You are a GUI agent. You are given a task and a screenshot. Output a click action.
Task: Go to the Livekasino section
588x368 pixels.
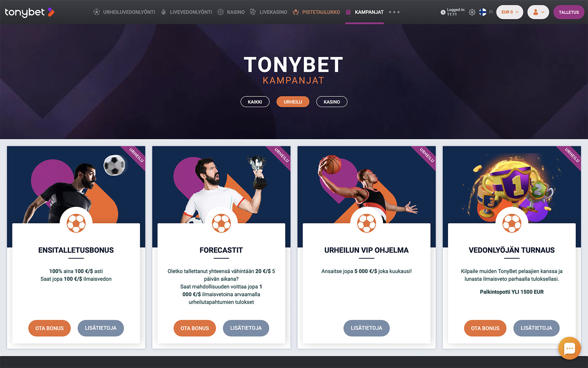pyautogui.click(x=273, y=12)
